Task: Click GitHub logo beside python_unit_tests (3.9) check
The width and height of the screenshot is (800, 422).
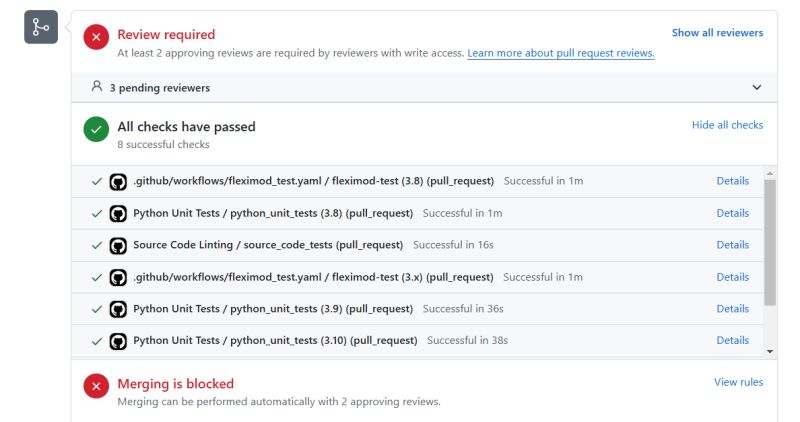Action: pyautogui.click(x=118, y=309)
